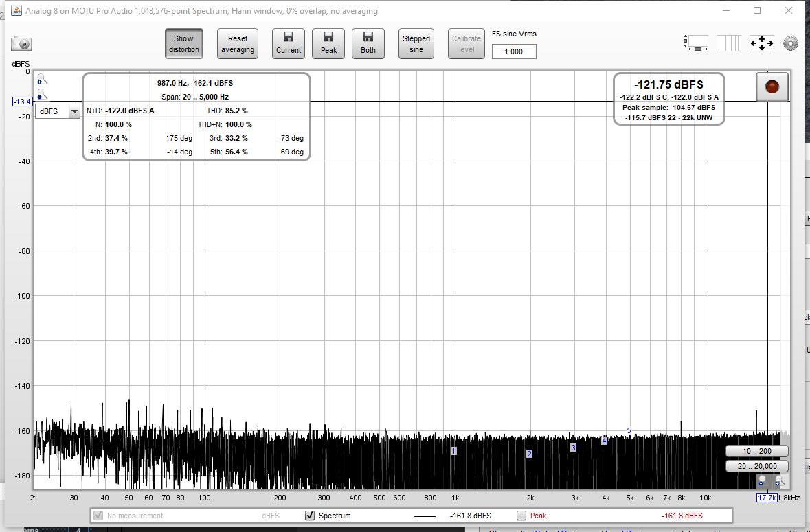Click Peak sample -104.67 dBFS text
810x532 pixels.
(x=668, y=107)
